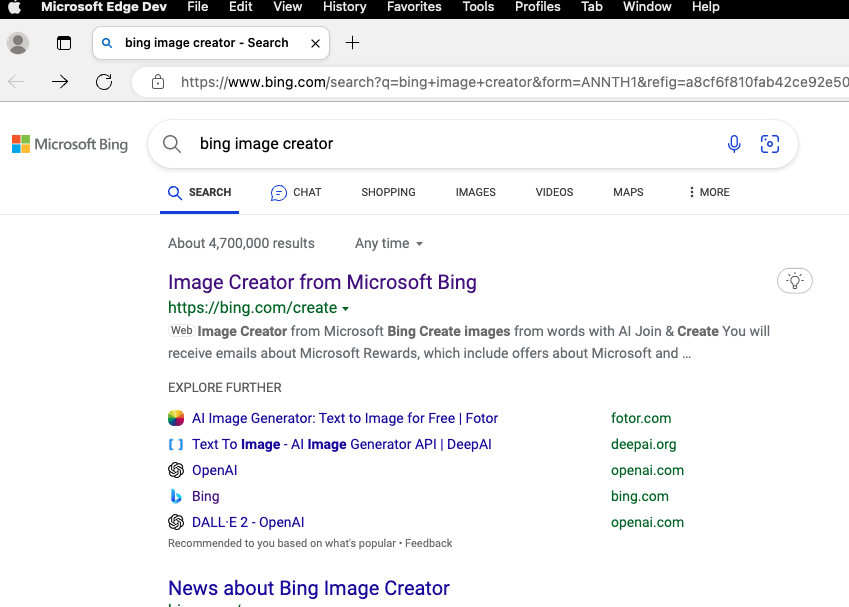
Task: Open the Tab menu
Action: click(x=592, y=7)
